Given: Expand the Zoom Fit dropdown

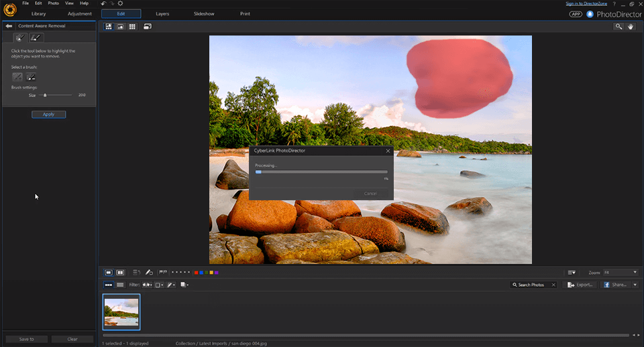Looking at the screenshot, I should 634,273.
